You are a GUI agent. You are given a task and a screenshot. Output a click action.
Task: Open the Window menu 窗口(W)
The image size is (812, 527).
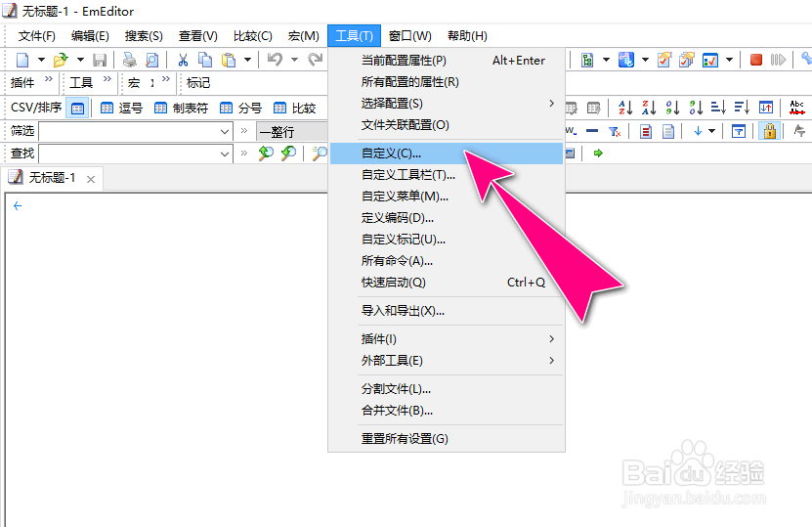coord(409,36)
